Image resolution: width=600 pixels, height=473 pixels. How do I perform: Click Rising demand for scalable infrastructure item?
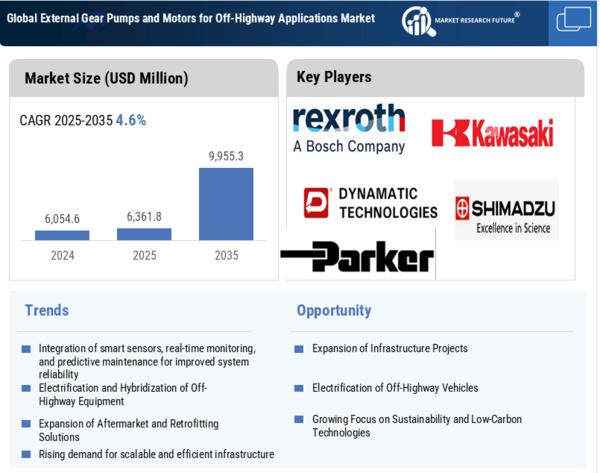pos(156,454)
